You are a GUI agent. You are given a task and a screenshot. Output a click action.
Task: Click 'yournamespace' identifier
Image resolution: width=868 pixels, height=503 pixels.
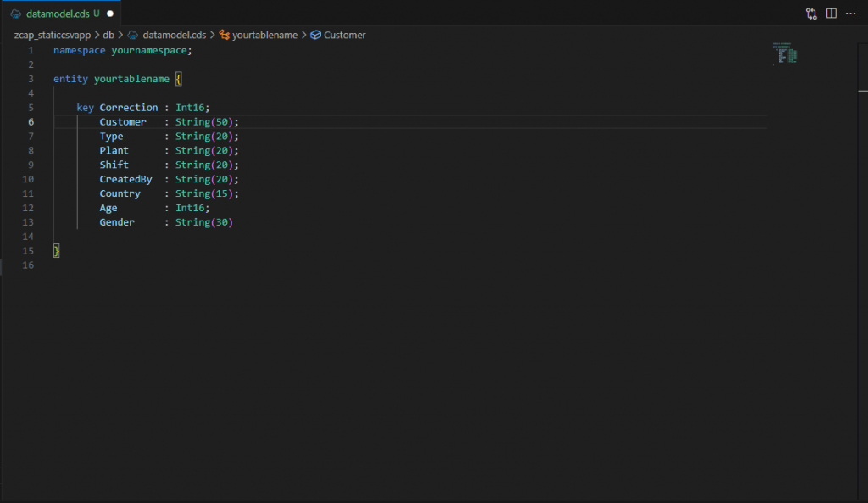pos(149,50)
